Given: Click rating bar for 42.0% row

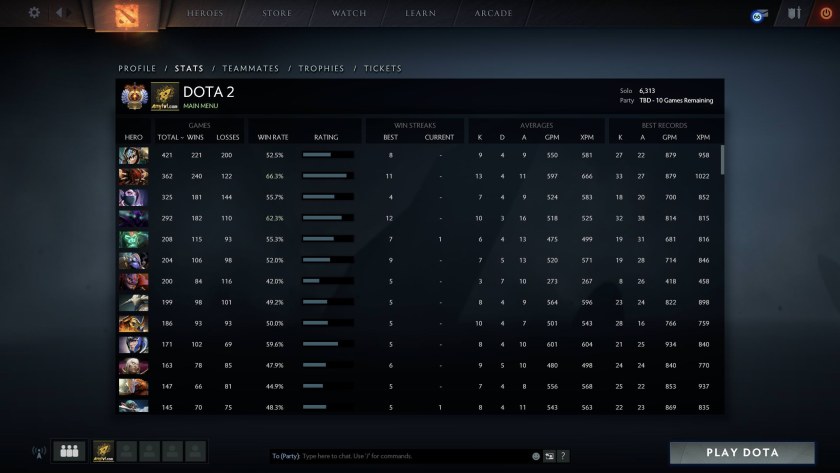Looking at the screenshot, I should [328, 281].
